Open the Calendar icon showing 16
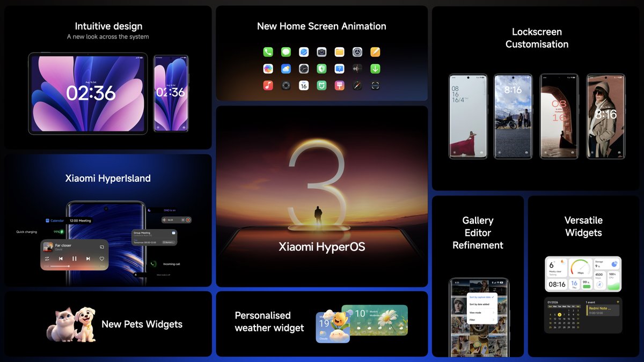 pos(304,85)
